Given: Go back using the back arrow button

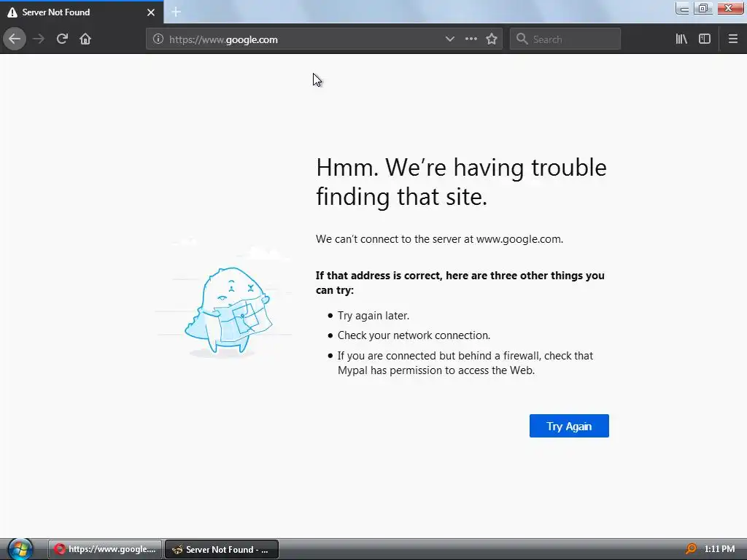Looking at the screenshot, I should tap(15, 39).
